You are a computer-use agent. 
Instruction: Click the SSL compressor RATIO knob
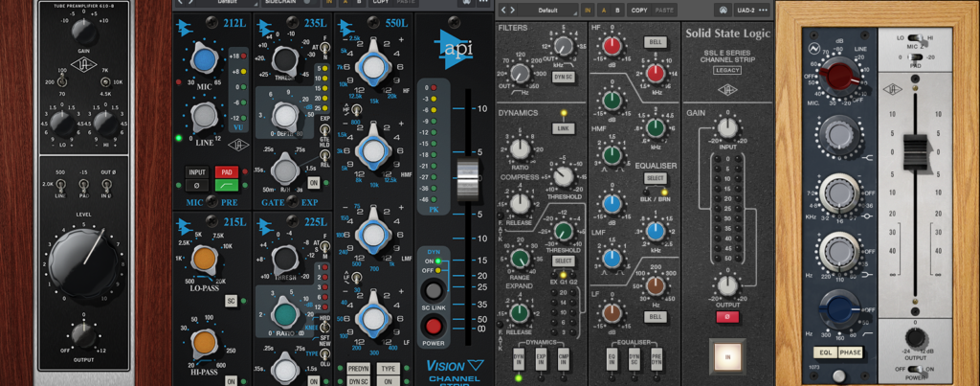(x=520, y=148)
